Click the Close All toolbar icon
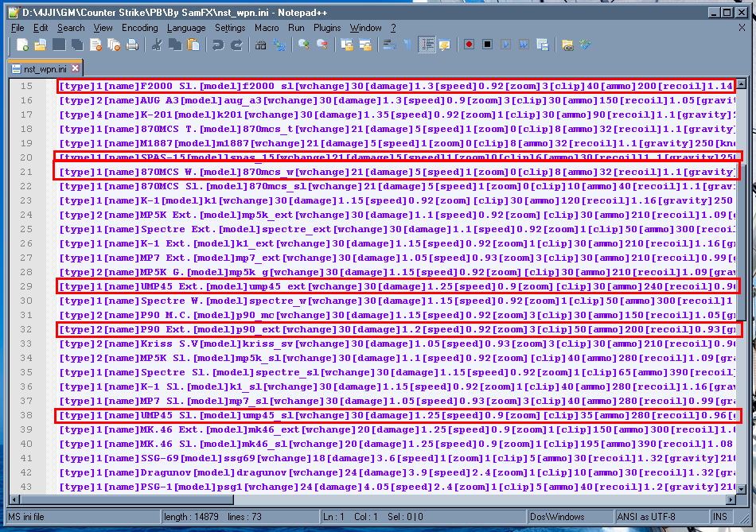Viewport: 756px width, 532px height. (x=114, y=45)
